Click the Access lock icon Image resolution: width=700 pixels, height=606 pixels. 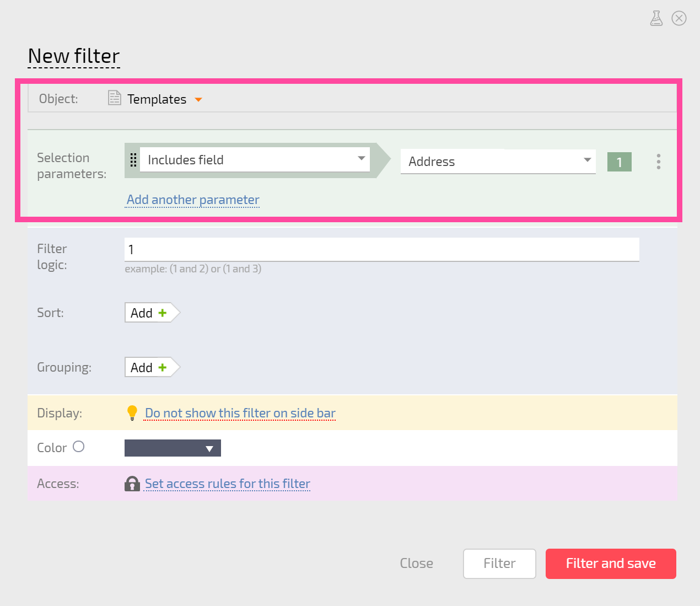coord(132,484)
